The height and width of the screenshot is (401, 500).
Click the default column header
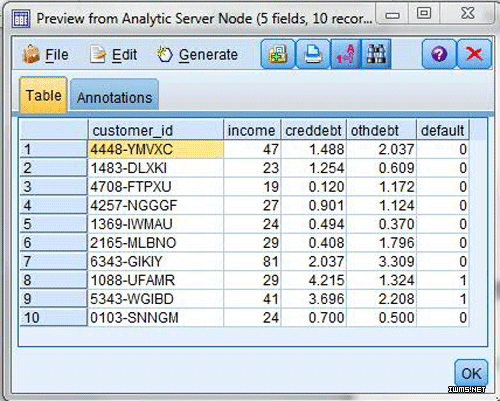click(443, 130)
